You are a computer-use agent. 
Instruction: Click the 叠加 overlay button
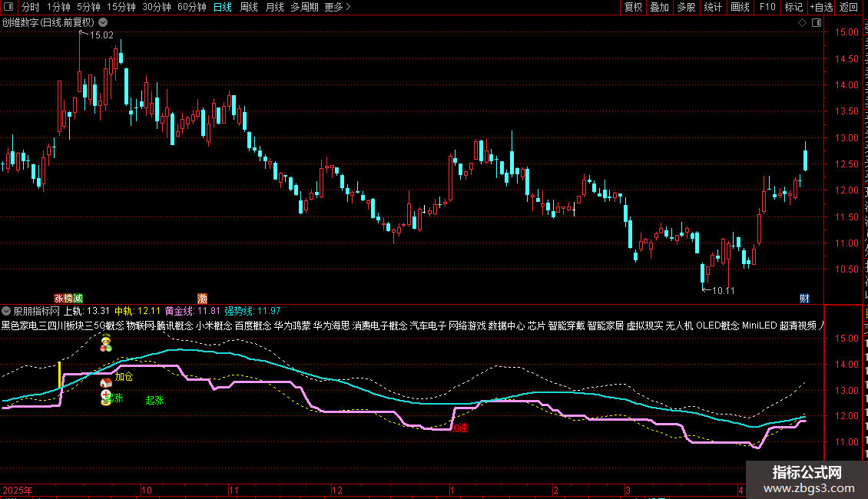pyautogui.click(x=659, y=7)
